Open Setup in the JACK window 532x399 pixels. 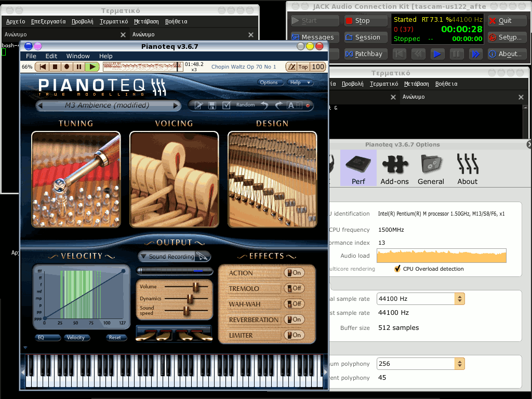(x=507, y=37)
